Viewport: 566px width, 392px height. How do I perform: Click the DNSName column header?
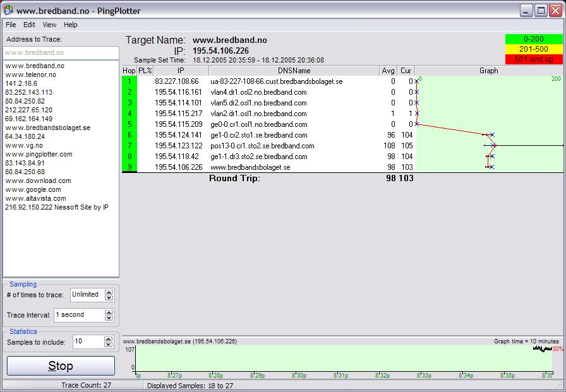click(x=294, y=71)
